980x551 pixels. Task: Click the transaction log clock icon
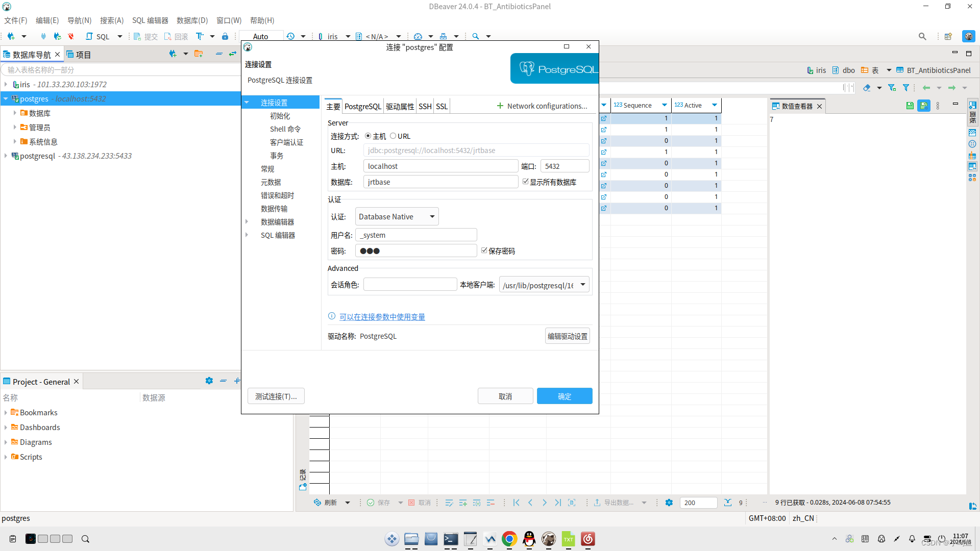(x=290, y=36)
